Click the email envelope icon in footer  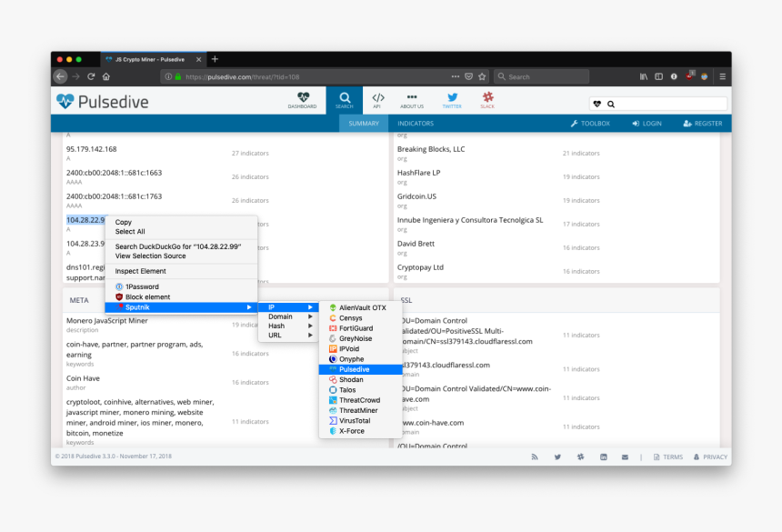point(625,457)
